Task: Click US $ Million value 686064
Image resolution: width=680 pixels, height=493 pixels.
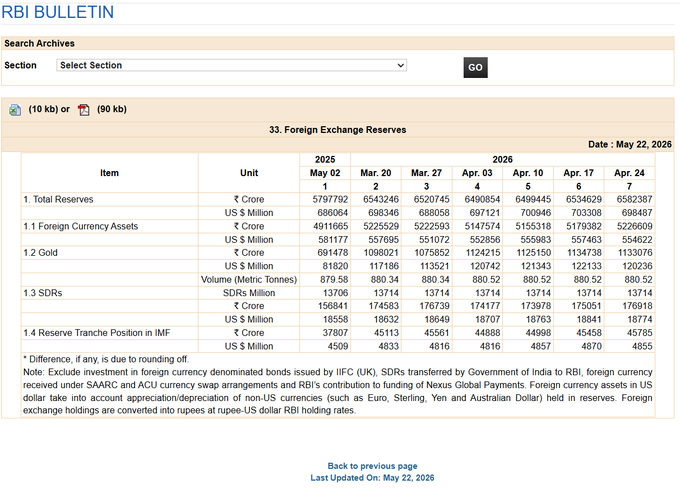Action: point(333,213)
